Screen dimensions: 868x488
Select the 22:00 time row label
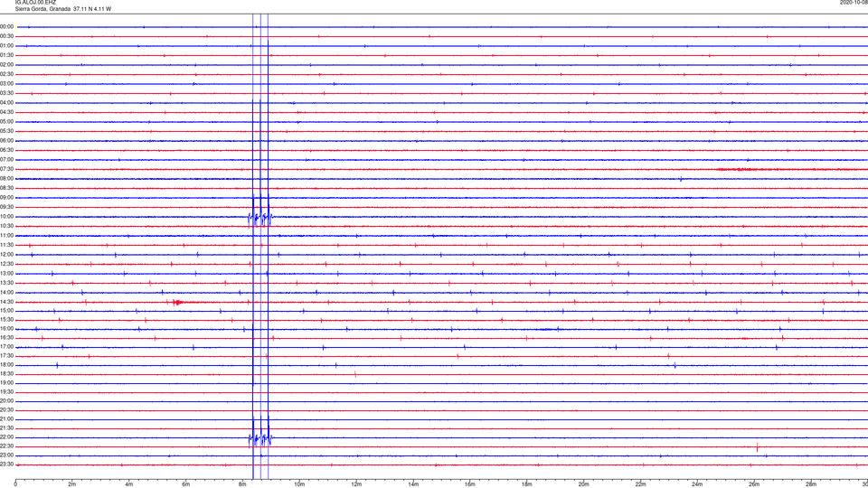coord(6,437)
